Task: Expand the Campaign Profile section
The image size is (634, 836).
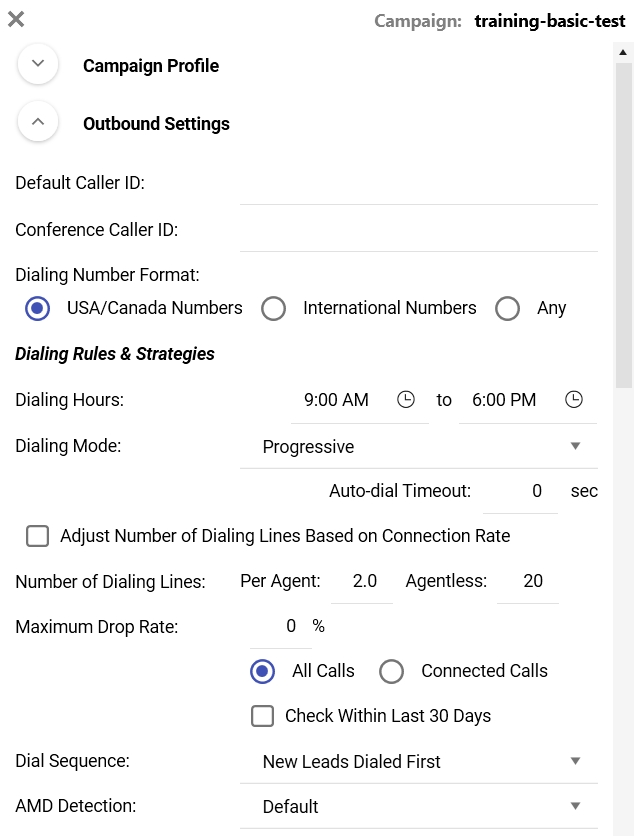Action: coord(38,64)
